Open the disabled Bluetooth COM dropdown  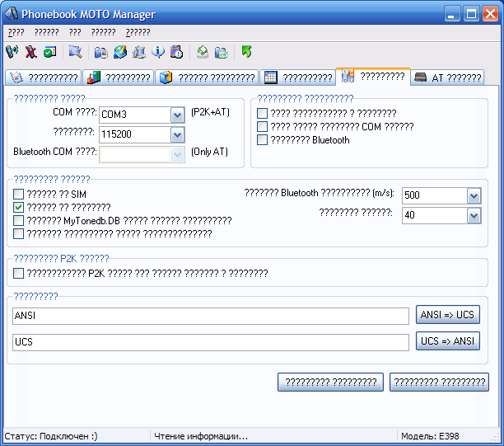click(177, 155)
